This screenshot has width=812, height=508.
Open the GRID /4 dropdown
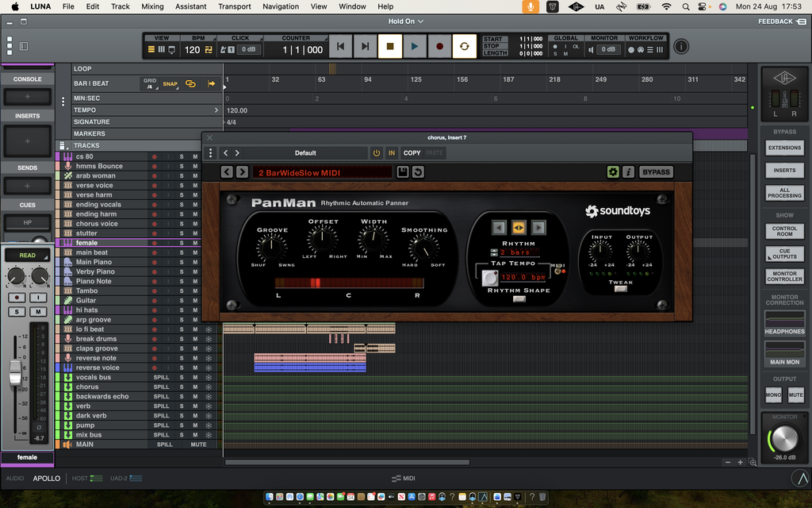[150, 83]
